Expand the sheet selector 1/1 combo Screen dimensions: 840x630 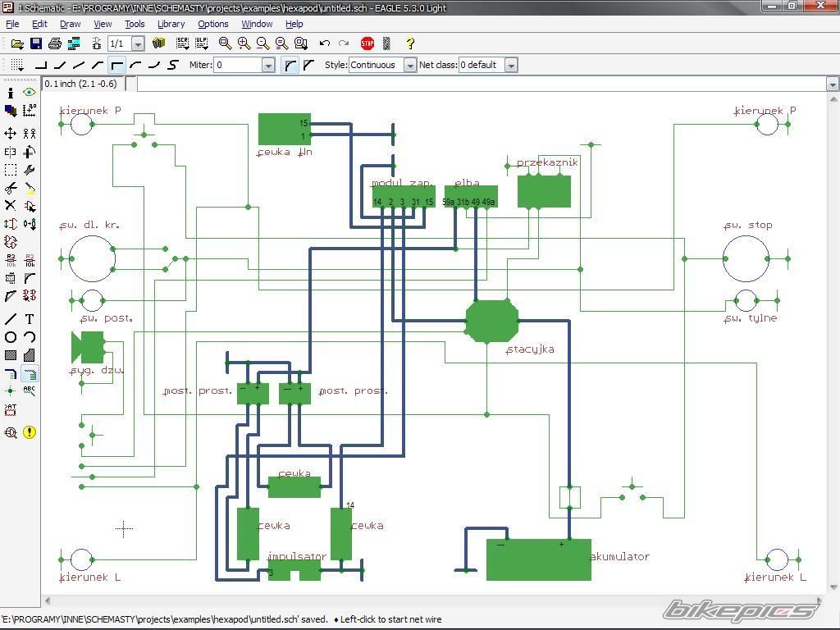click(138, 43)
